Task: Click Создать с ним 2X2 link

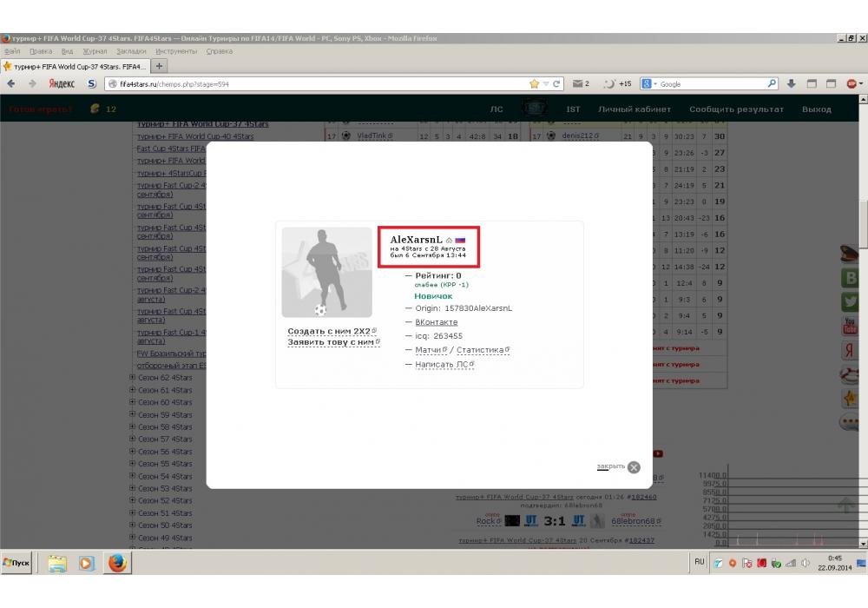Action: (x=329, y=332)
